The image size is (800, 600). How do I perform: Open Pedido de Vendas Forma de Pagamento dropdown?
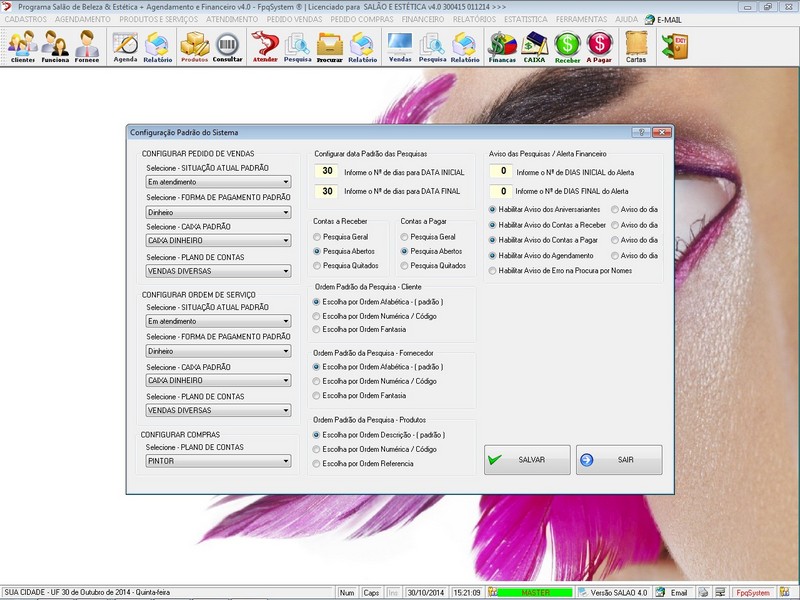218,212
